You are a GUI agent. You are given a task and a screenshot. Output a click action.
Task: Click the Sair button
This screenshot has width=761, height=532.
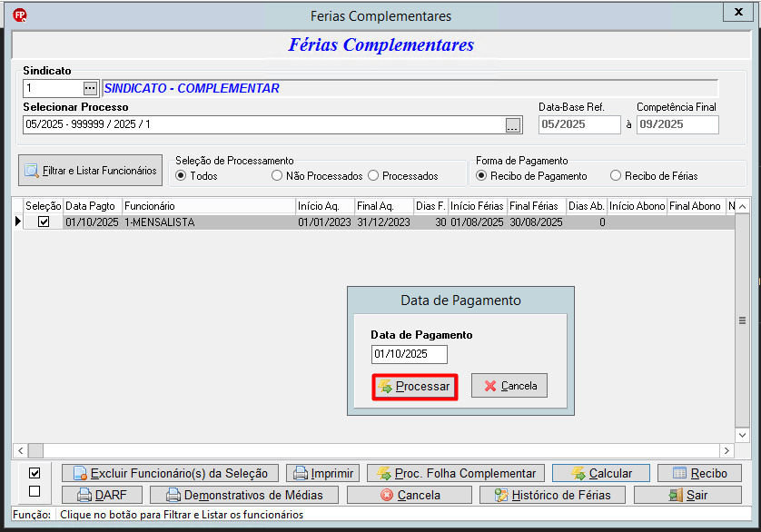687,495
